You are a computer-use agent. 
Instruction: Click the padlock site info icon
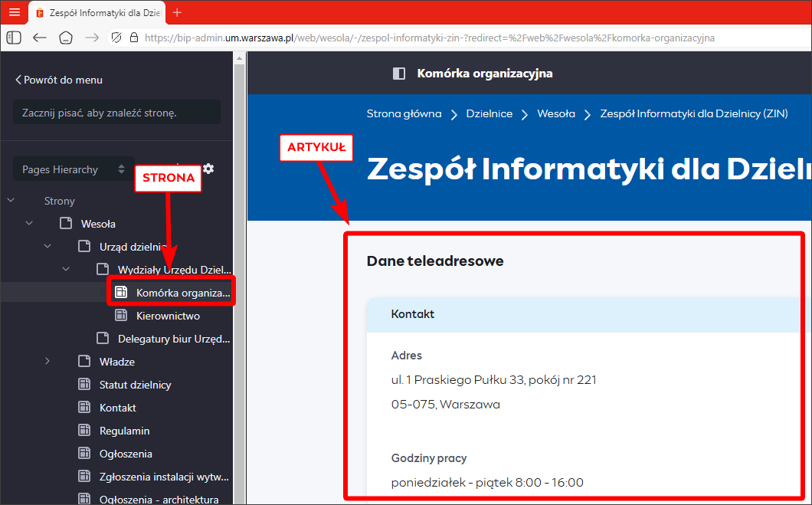tap(133, 38)
